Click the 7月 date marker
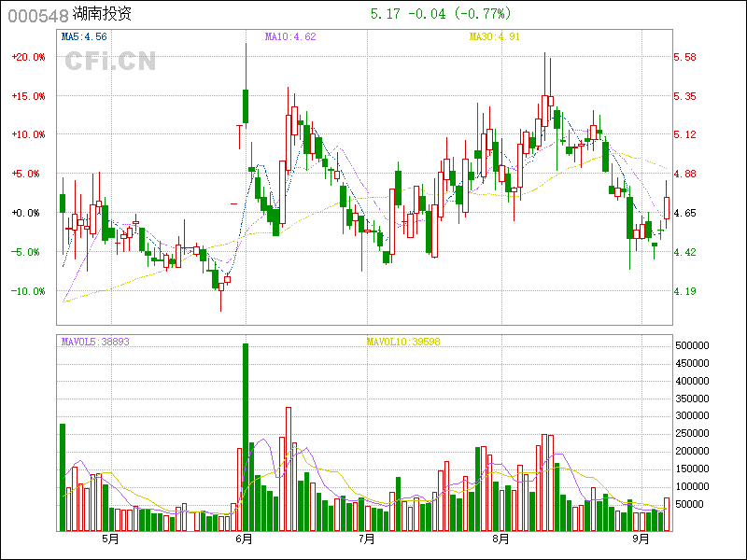This screenshot has height=560, width=747. click(x=366, y=539)
